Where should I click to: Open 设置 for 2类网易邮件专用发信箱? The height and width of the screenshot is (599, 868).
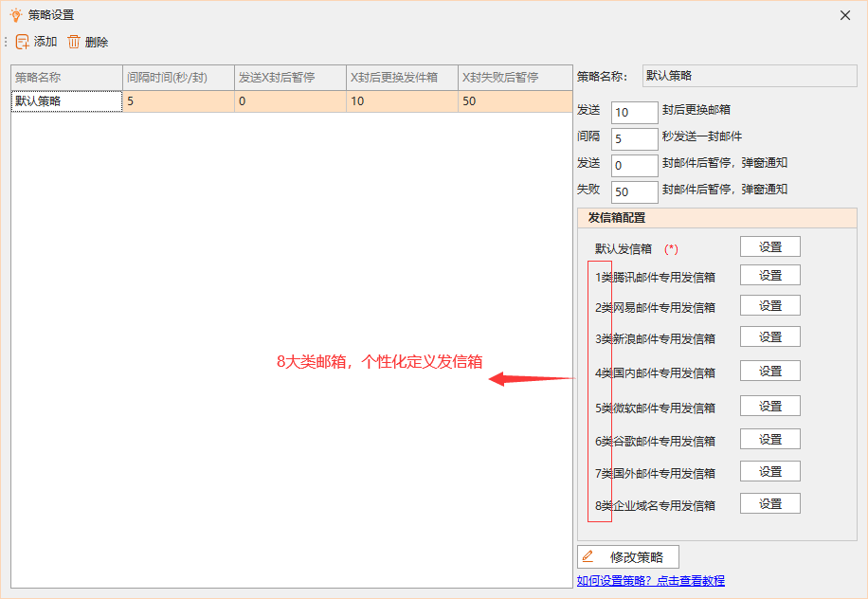(x=770, y=305)
